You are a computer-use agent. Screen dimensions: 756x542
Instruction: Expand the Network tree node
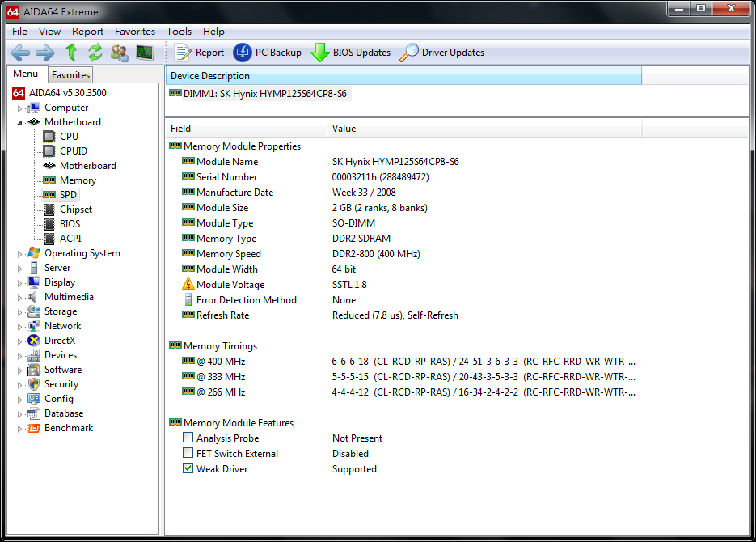19,327
